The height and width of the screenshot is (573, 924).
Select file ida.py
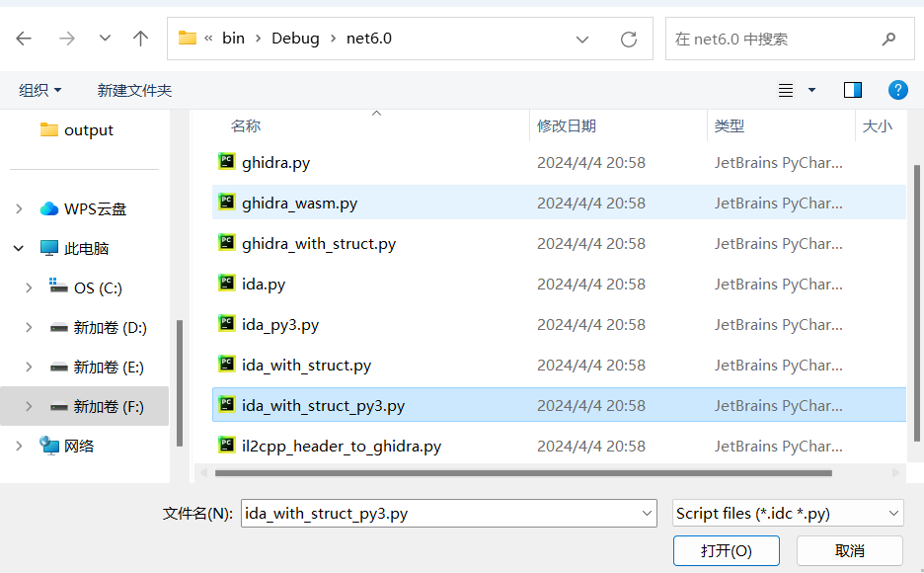pos(559,285)
